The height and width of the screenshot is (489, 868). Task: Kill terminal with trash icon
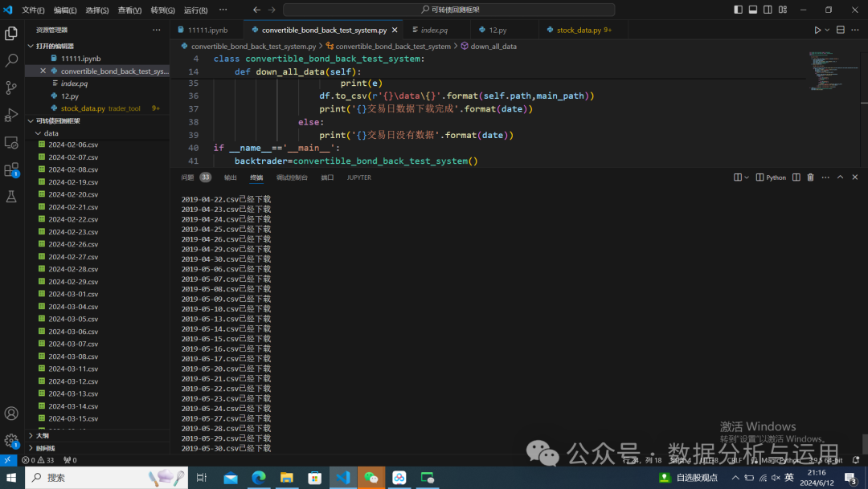click(x=810, y=177)
